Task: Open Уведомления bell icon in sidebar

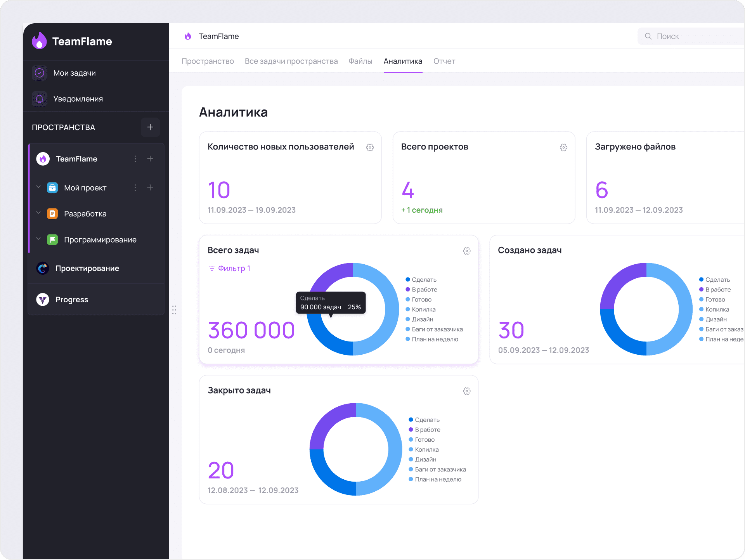Action: coord(40,99)
